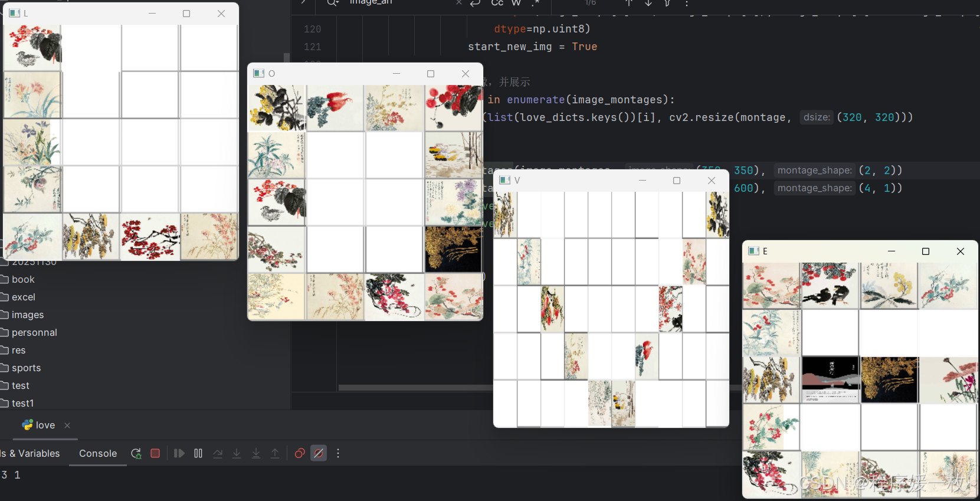Toggle whole Words (W) search option

[x=516, y=3]
